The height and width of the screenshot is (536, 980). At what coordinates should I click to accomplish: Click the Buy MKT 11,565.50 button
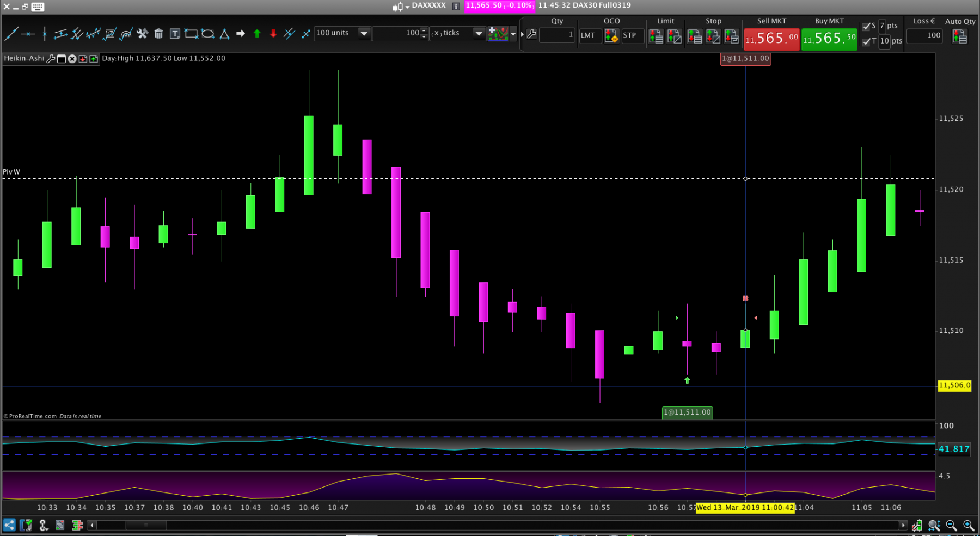(x=829, y=39)
